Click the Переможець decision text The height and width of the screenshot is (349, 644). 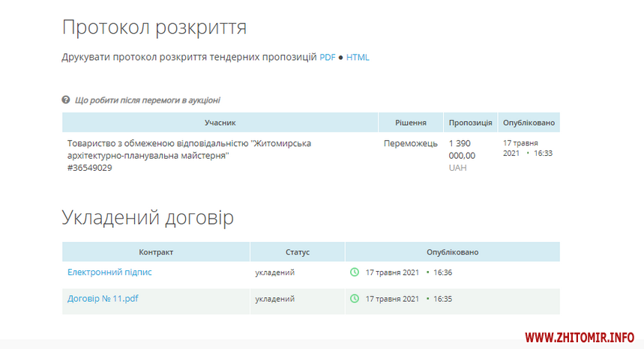[x=410, y=143]
